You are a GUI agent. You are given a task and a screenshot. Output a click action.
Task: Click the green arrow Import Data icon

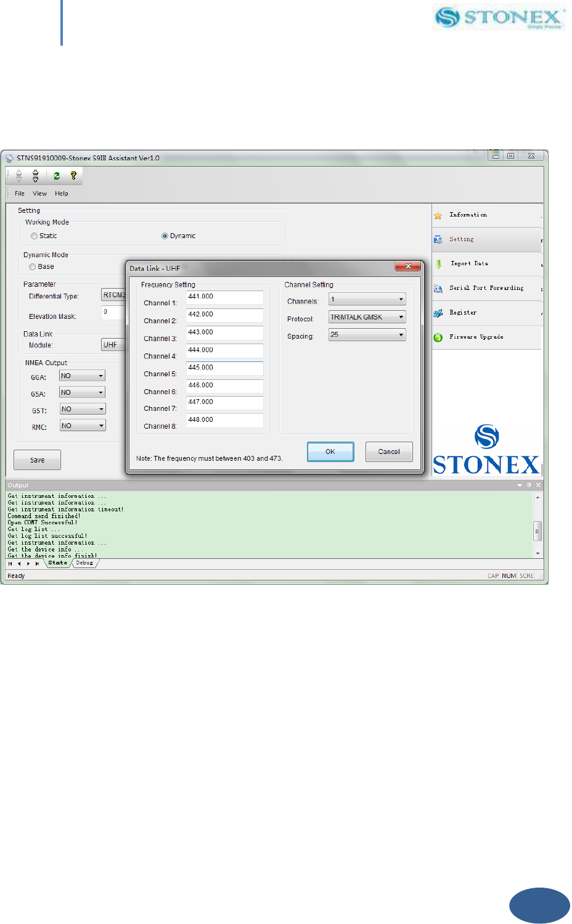tap(438, 264)
